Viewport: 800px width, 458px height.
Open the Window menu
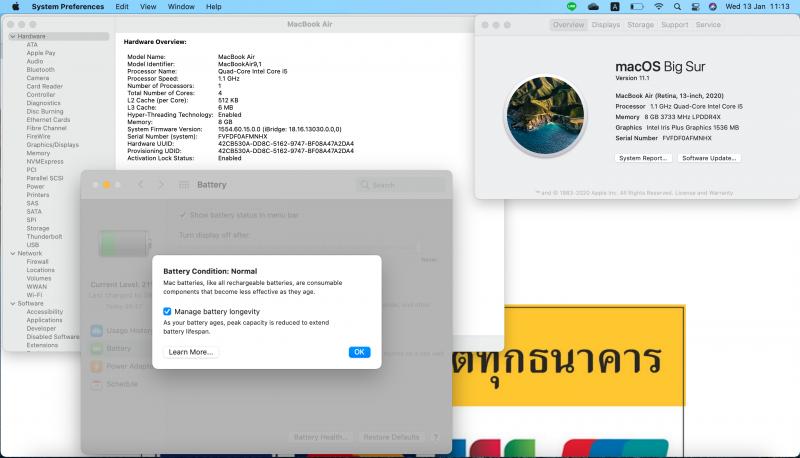click(x=181, y=7)
